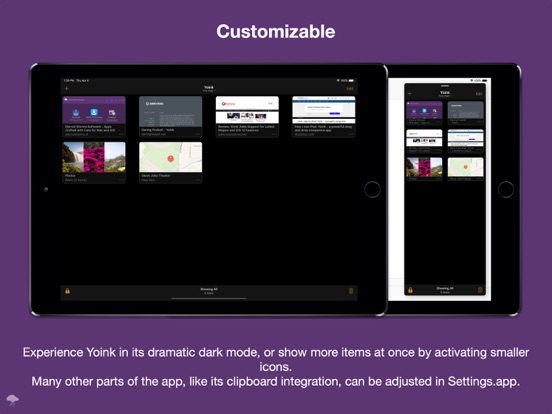Image resolution: width=552 pixels, height=414 pixels.
Task: Open the map pin item in slide-over panel
Action: pyautogui.click(x=465, y=169)
